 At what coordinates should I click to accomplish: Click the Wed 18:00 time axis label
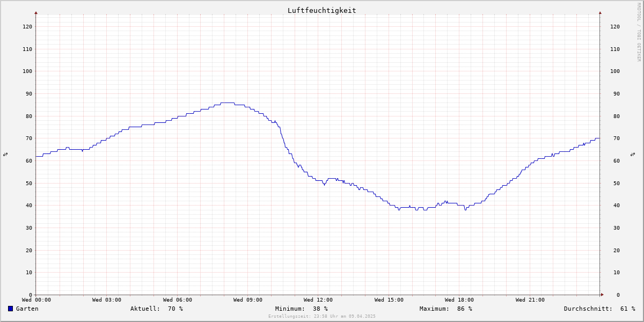pos(459,300)
